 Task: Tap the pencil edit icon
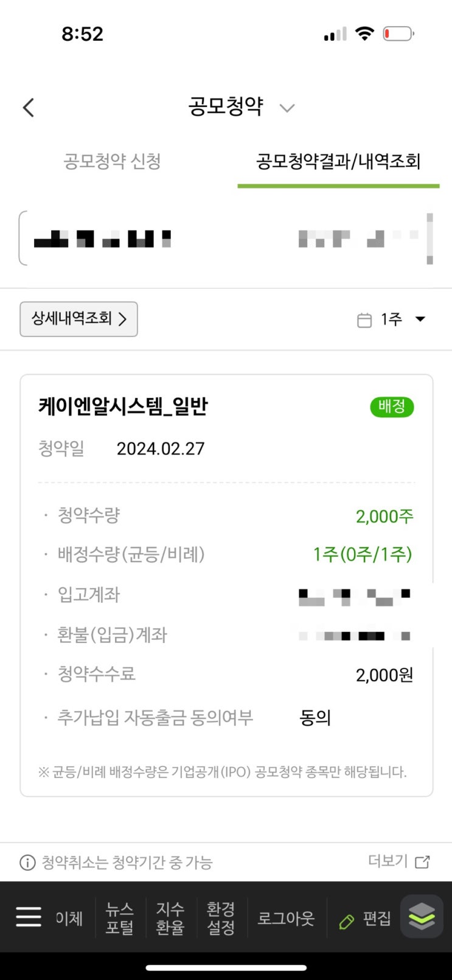pyautogui.click(x=347, y=921)
